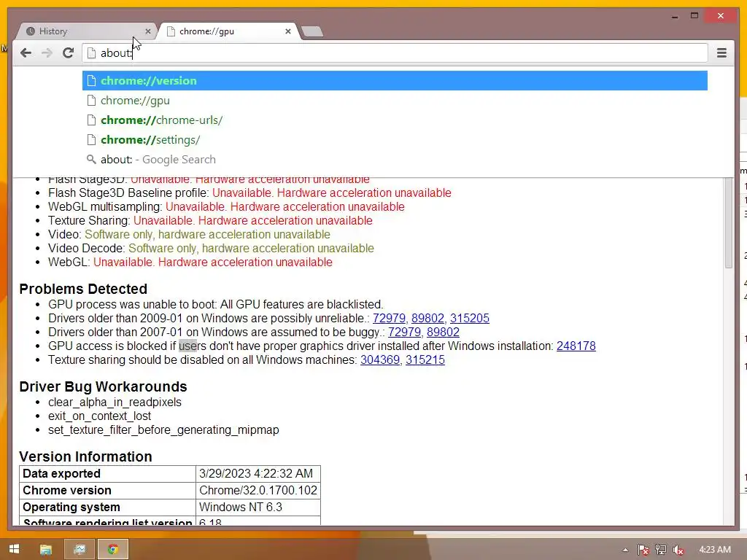Click the Problems Detected heading
Screen dimensions: 747x560
coord(83,289)
